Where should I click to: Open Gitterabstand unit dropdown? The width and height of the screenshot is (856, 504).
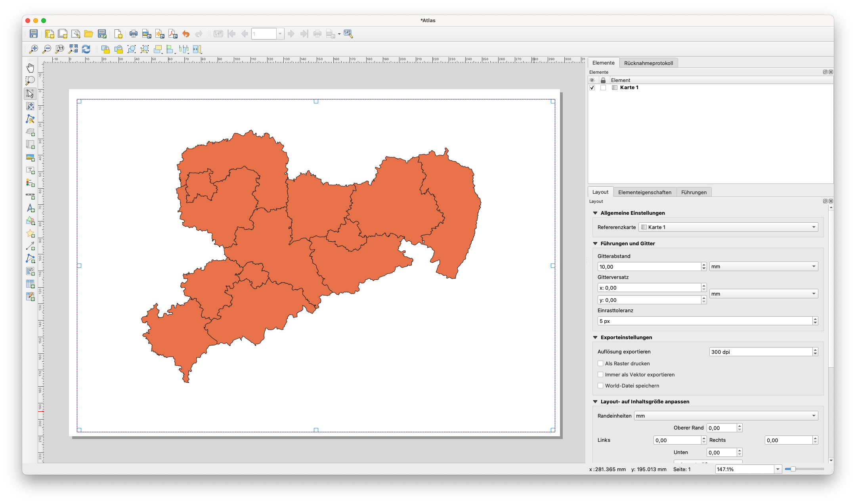click(764, 267)
